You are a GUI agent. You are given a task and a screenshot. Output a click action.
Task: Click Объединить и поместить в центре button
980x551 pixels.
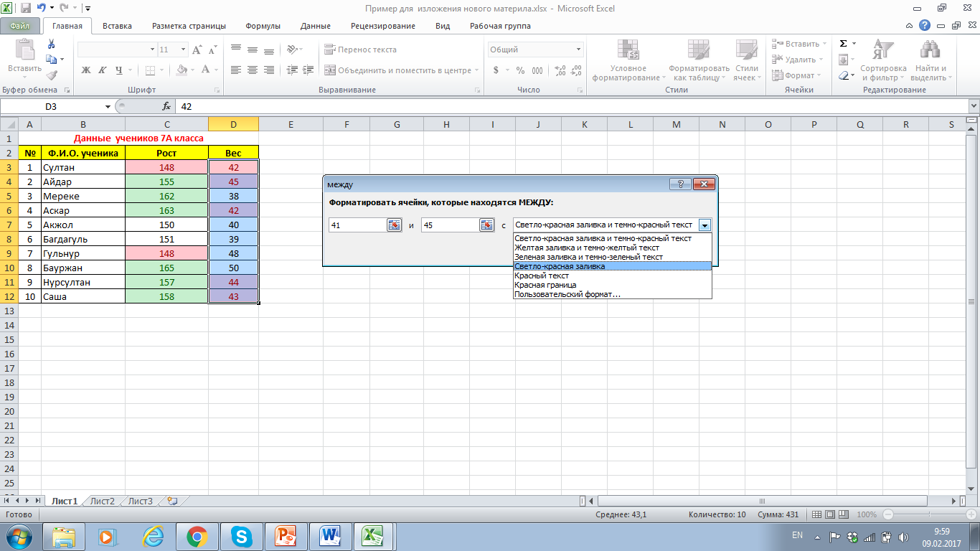[x=400, y=70]
